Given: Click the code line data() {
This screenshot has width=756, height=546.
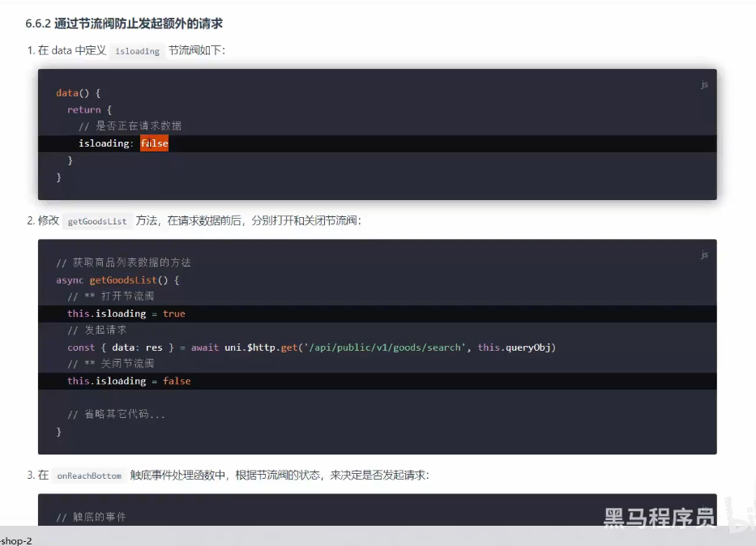Looking at the screenshot, I should coord(78,93).
